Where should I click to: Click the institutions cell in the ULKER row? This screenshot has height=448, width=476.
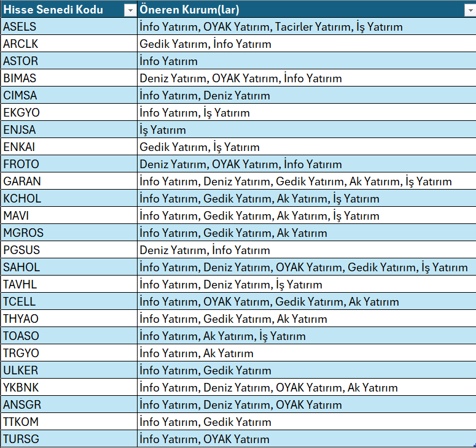306,369
